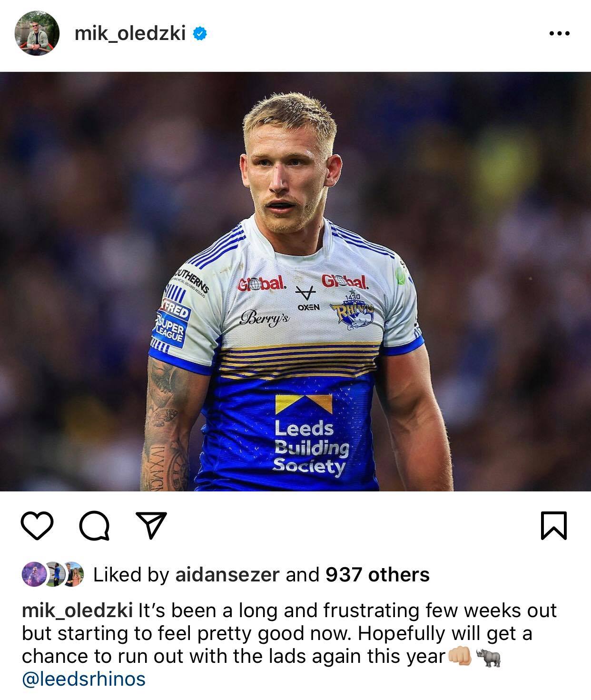Tap the fist bump emoji
591x700 pixels.
(x=459, y=657)
